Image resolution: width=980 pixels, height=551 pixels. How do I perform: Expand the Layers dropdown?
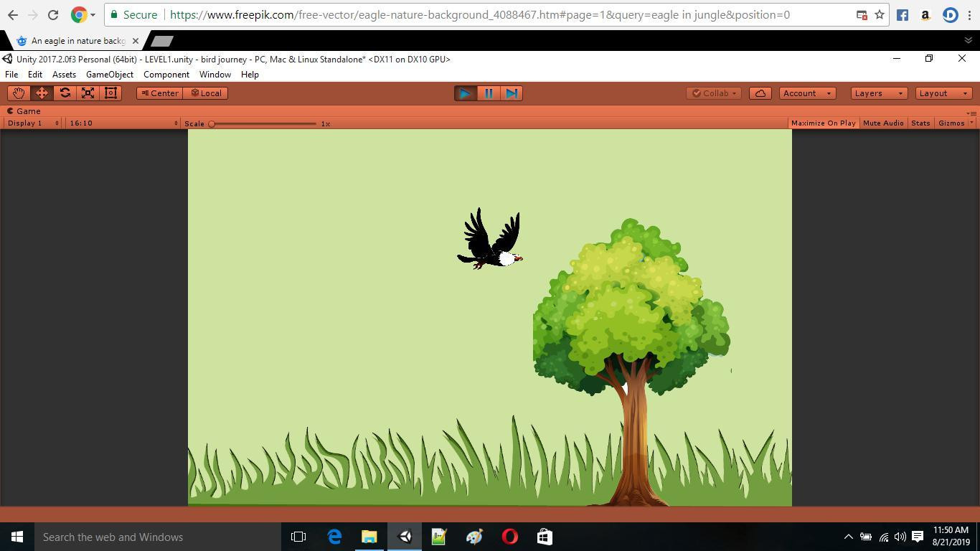pos(878,93)
